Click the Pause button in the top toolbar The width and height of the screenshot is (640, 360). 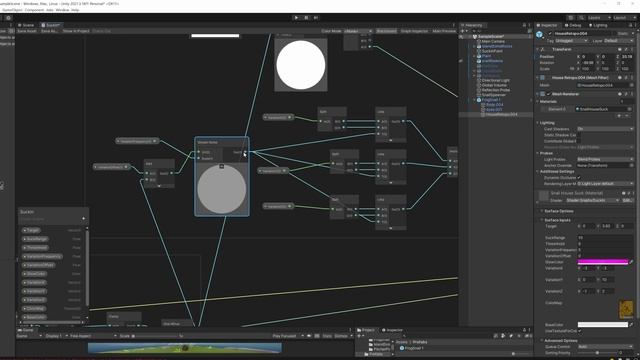306,18
